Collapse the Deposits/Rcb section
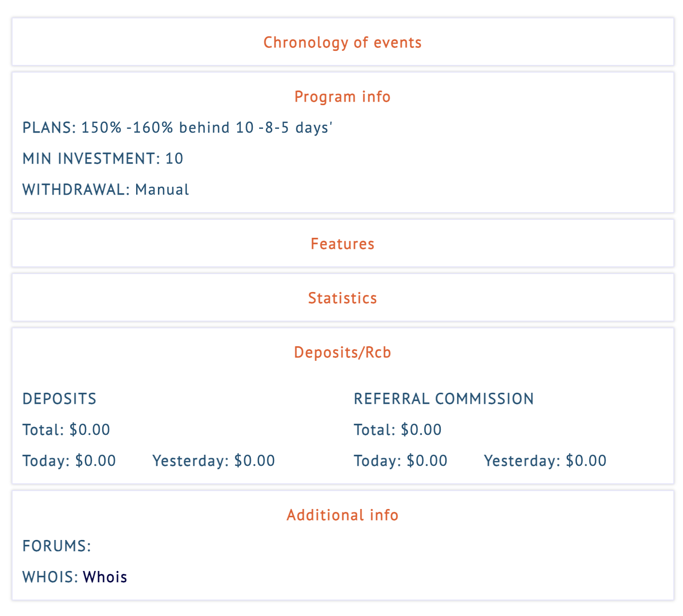This screenshot has width=683, height=616. point(342,353)
